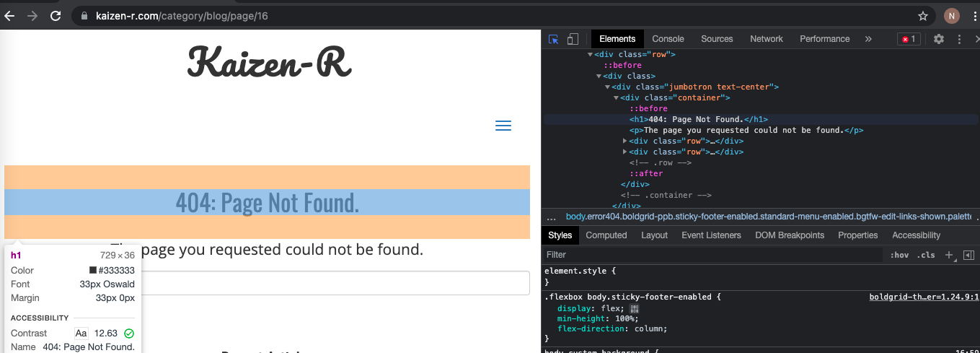This screenshot has height=353, width=980.
Task: Activate the inspect element picker tool
Action: 554,39
